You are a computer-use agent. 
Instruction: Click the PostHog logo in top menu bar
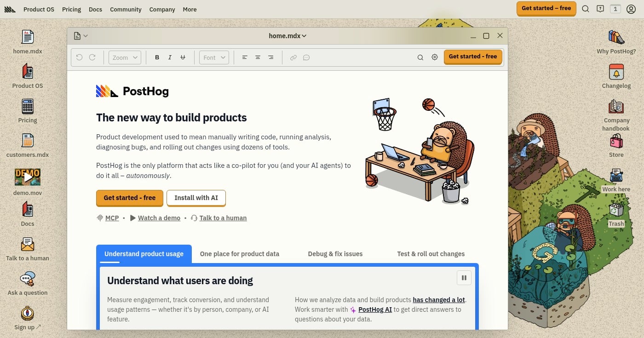[x=11, y=9]
